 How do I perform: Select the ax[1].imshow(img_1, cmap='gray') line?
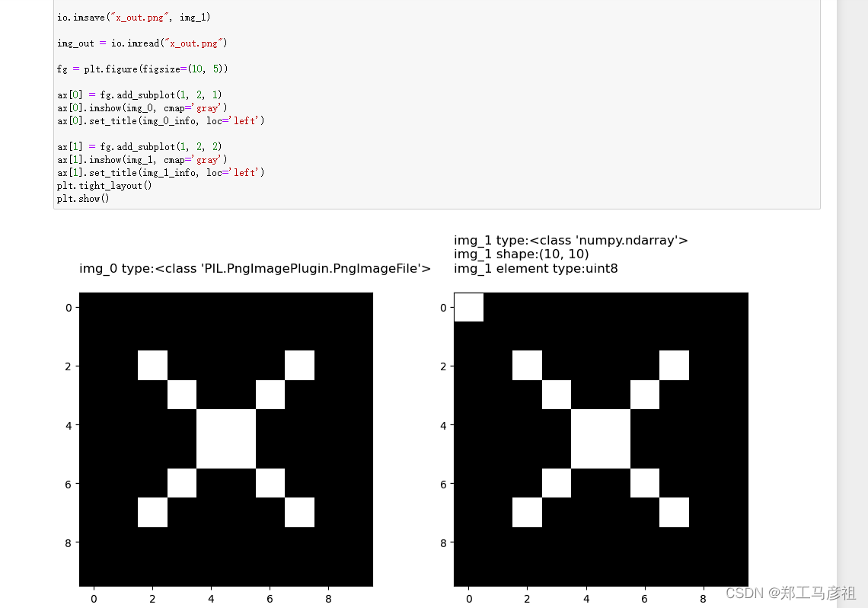(142, 159)
